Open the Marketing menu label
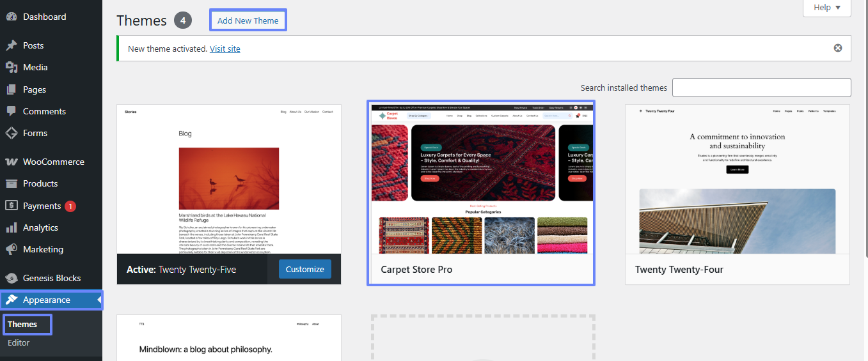 [x=43, y=249]
